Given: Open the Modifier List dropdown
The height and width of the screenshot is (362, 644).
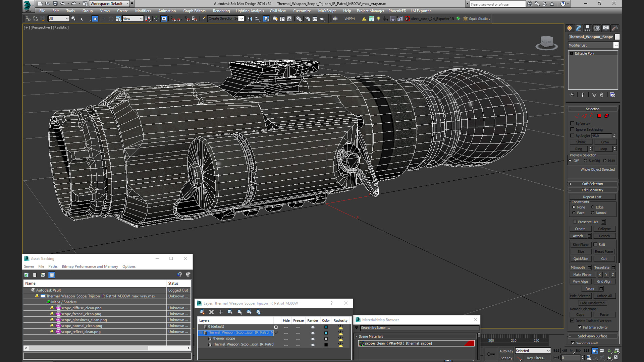Looking at the screenshot, I should pos(593,45).
